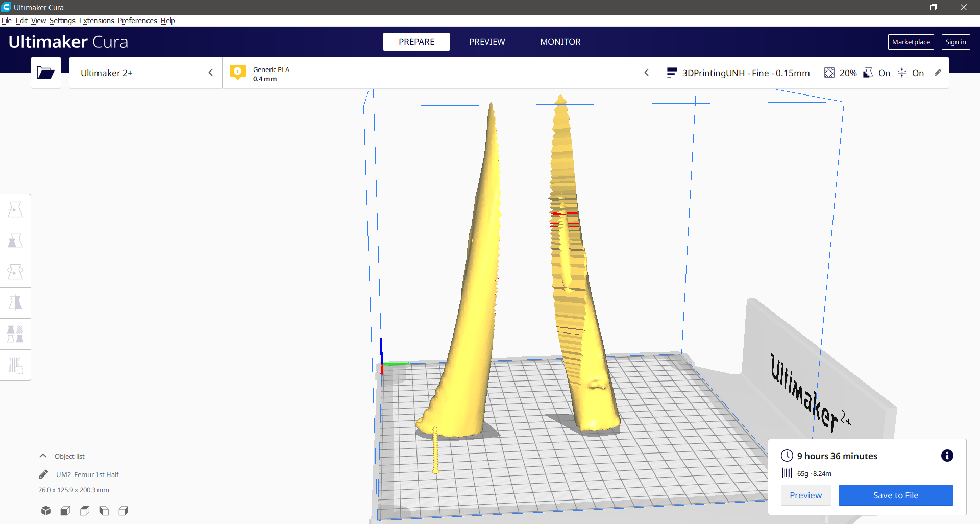Click the adhesion icon showing On
This screenshot has width=980, height=524.
pyautogui.click(x=902, y=73)
